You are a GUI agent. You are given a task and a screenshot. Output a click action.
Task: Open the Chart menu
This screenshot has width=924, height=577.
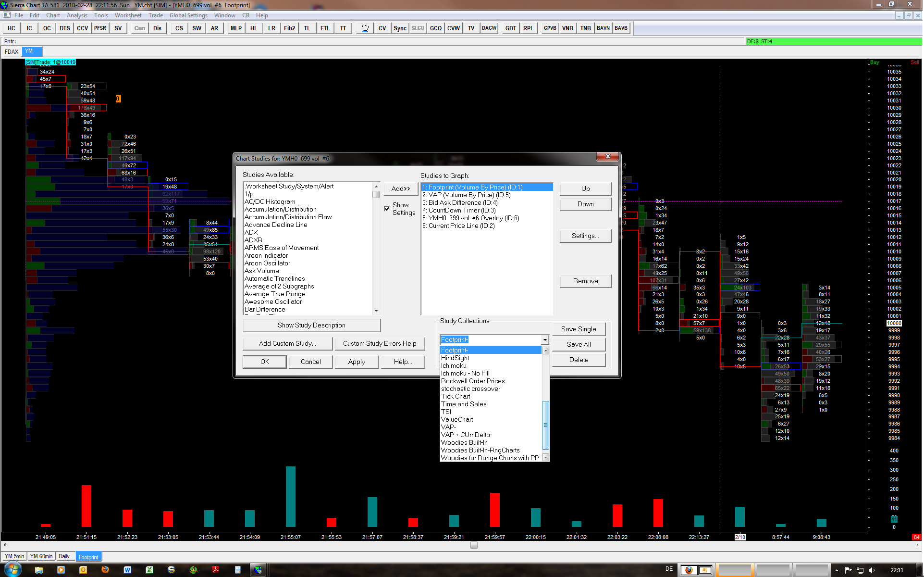click(53, 15)
